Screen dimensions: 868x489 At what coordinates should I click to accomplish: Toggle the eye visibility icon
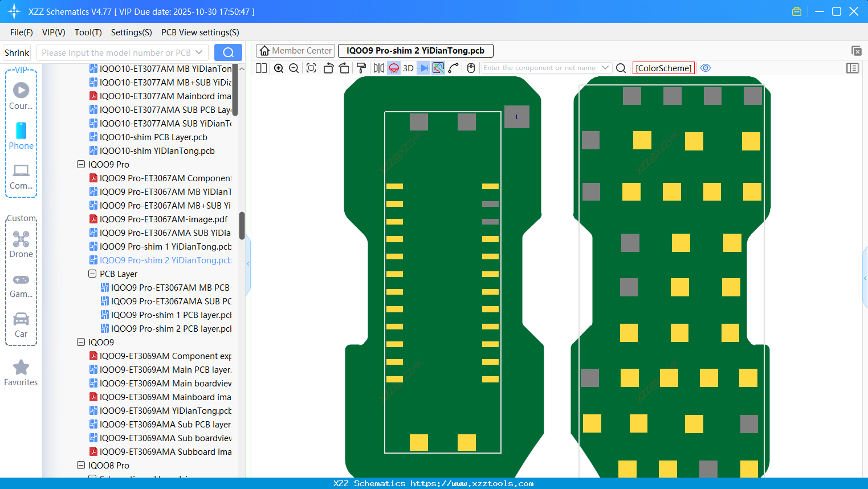pyautogui.click(x=706, y=68)
